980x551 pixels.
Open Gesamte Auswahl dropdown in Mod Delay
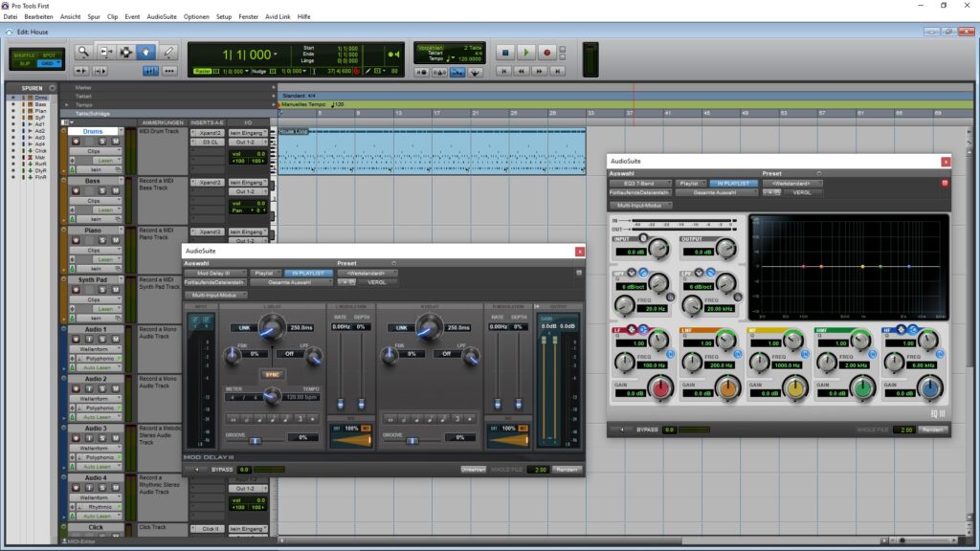tap(291, 282)
